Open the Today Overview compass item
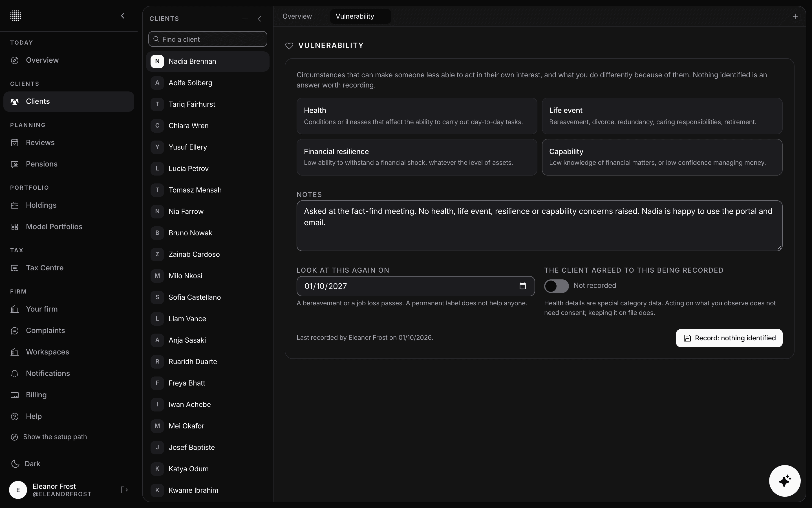Screen dimensions: 812x508 [x=69, y=60]
